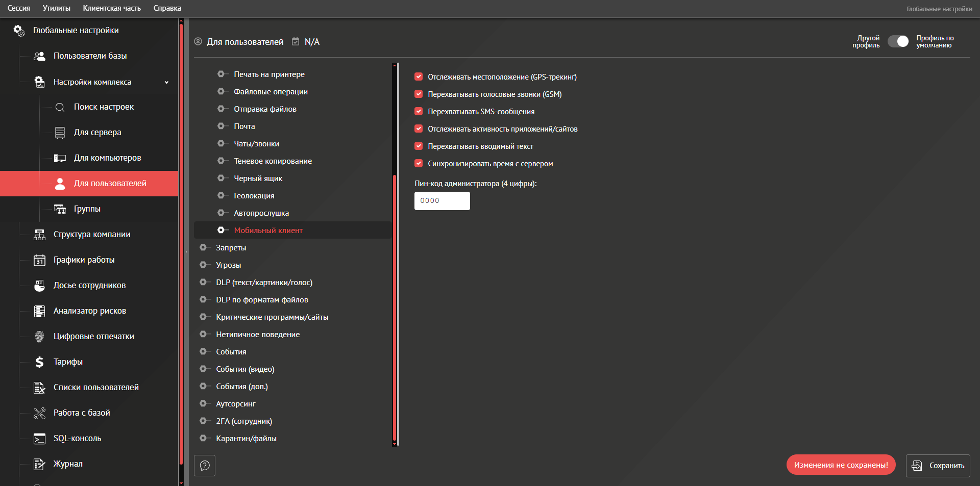Click the org chart icon for Структура компании

click(x=39, y=235)
